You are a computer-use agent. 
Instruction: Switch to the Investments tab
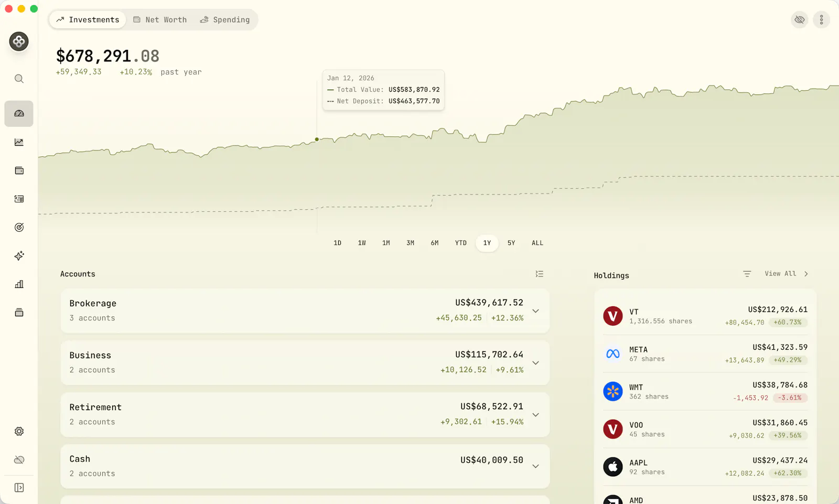pyautogui.click(x=88, y=20)
